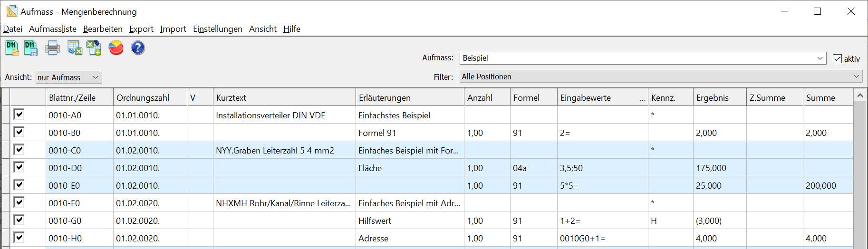Open the Ansicht dropdown nur Aufmass
Screen dimensions: 868x249
click(96, 77)
